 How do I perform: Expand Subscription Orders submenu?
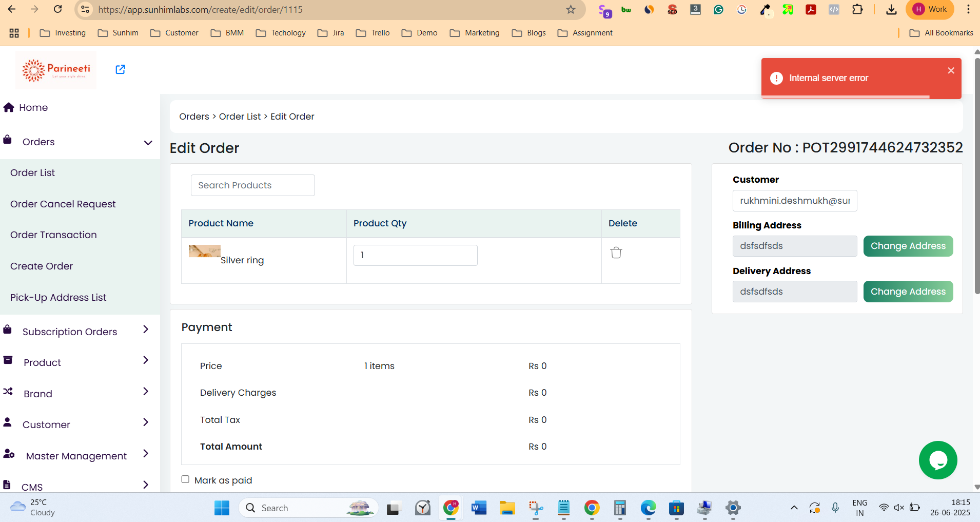(146, 330)
